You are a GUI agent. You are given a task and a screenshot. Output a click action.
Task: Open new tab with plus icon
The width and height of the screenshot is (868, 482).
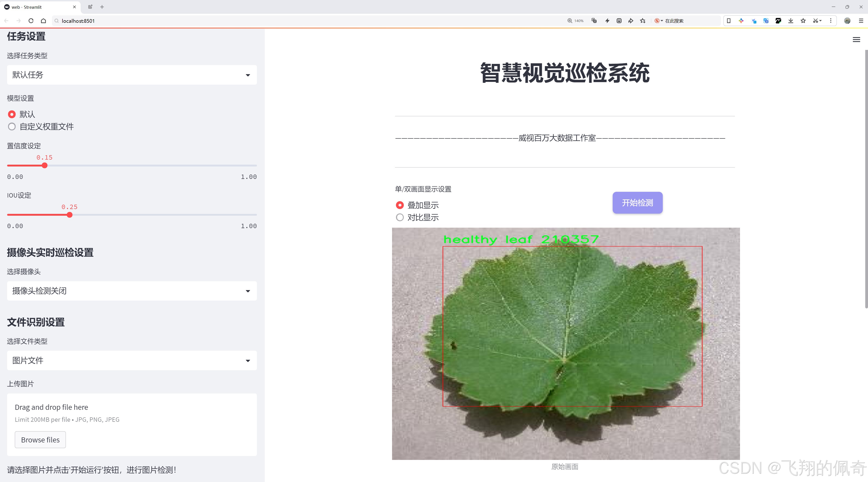click(x=102, y=7)
